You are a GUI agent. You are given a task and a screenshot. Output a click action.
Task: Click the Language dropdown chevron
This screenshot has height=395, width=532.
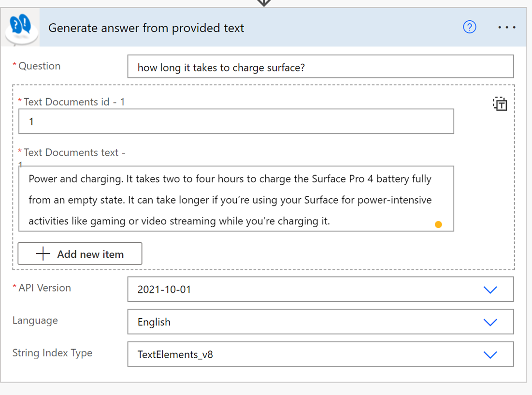[491, 322]
